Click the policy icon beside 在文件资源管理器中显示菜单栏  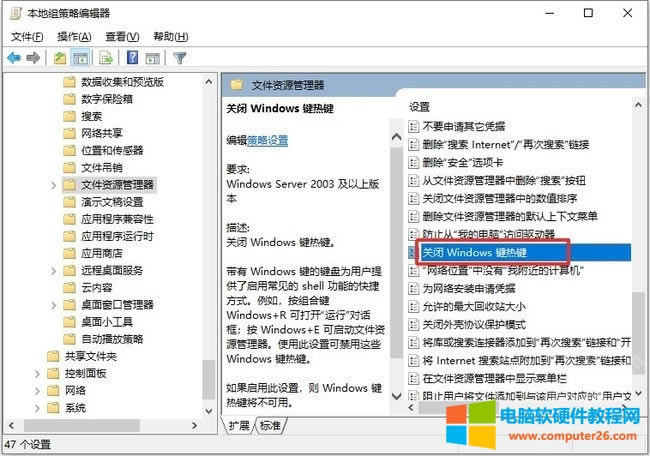tap(413, 378)
